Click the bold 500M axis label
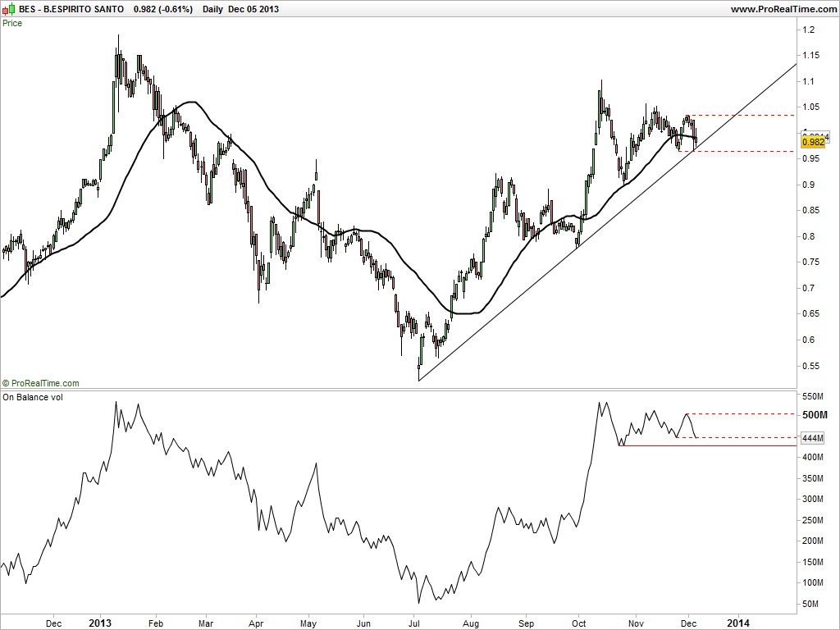Viewport: 840px width, 630px height. click(x=815, y=415)
